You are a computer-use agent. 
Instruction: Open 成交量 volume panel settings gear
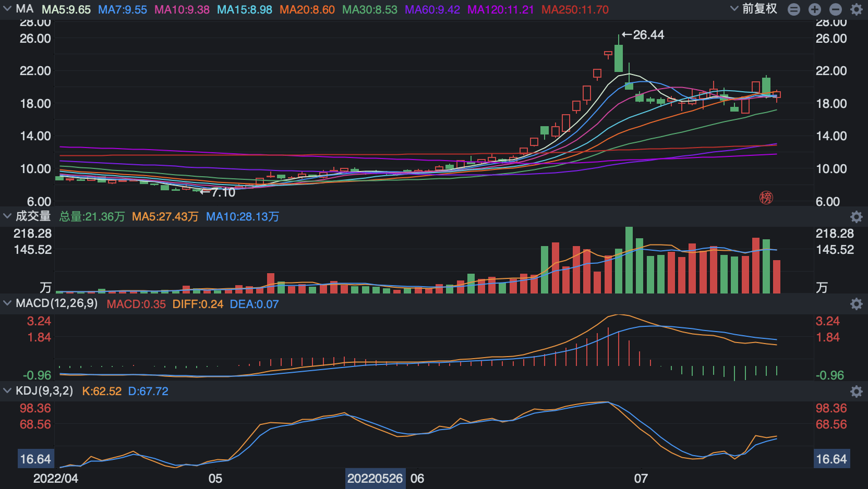point(857,216)
